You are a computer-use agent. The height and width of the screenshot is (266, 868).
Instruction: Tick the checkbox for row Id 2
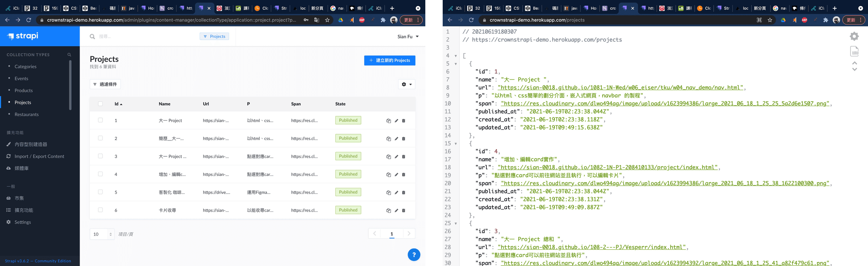(x=100, y=138)
